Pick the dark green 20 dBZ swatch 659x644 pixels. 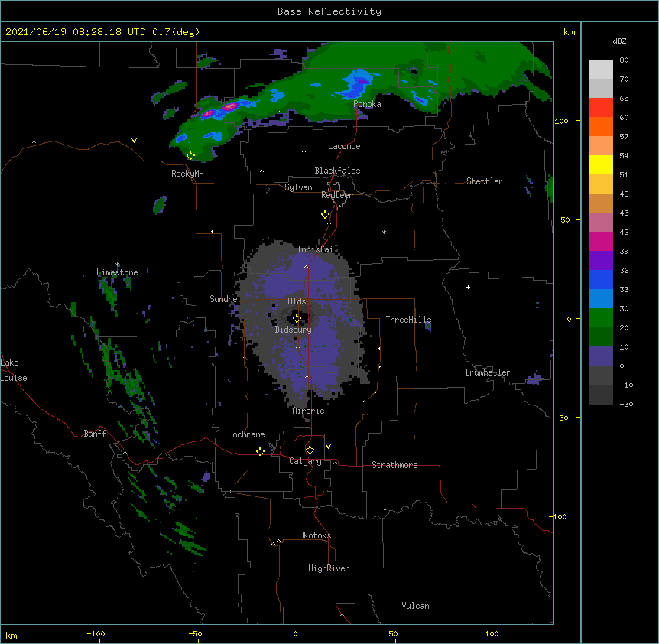pos(601,337)
